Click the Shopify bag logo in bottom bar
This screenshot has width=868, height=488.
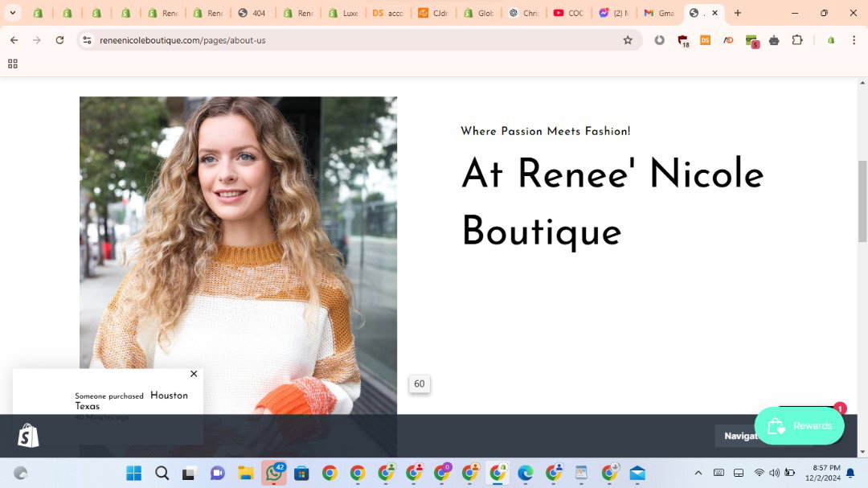tap(28, 436)
